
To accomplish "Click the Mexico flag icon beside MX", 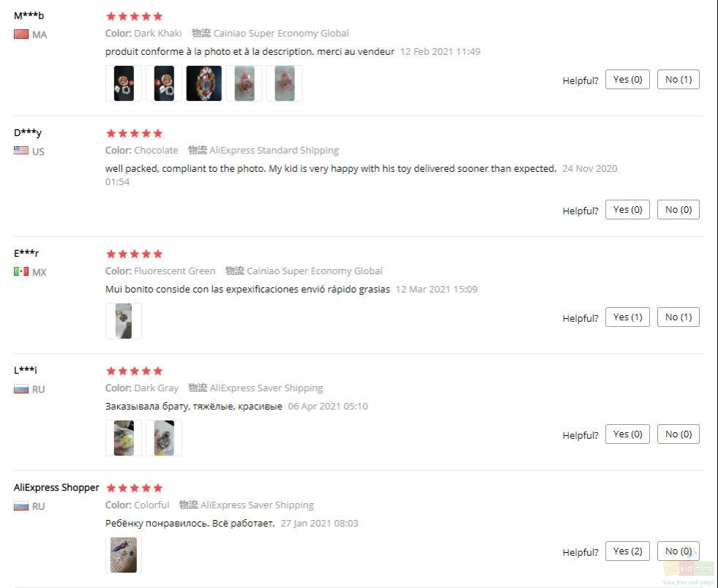I will (x=21, y=271).
